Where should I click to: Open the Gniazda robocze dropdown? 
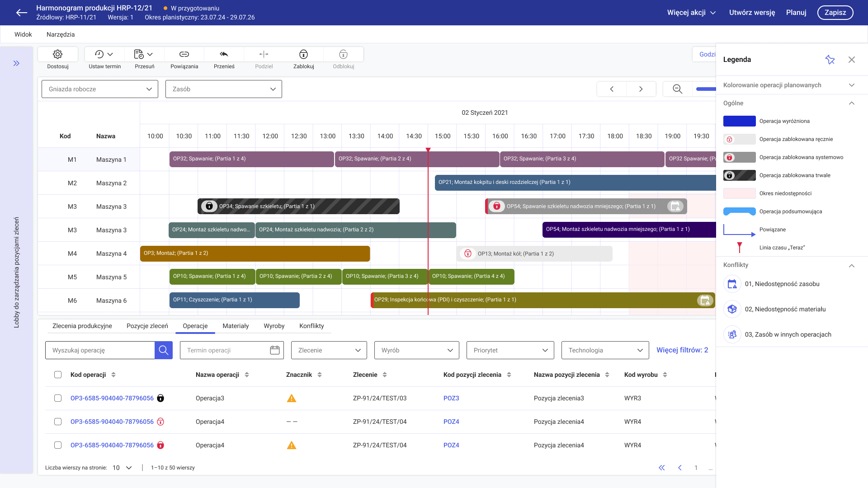pyautogui.click(x=100, y=89)
